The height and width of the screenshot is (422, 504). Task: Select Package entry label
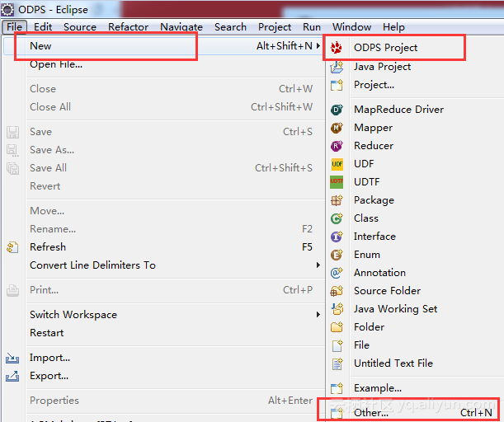pyautogui.click(x=374, y=200)
